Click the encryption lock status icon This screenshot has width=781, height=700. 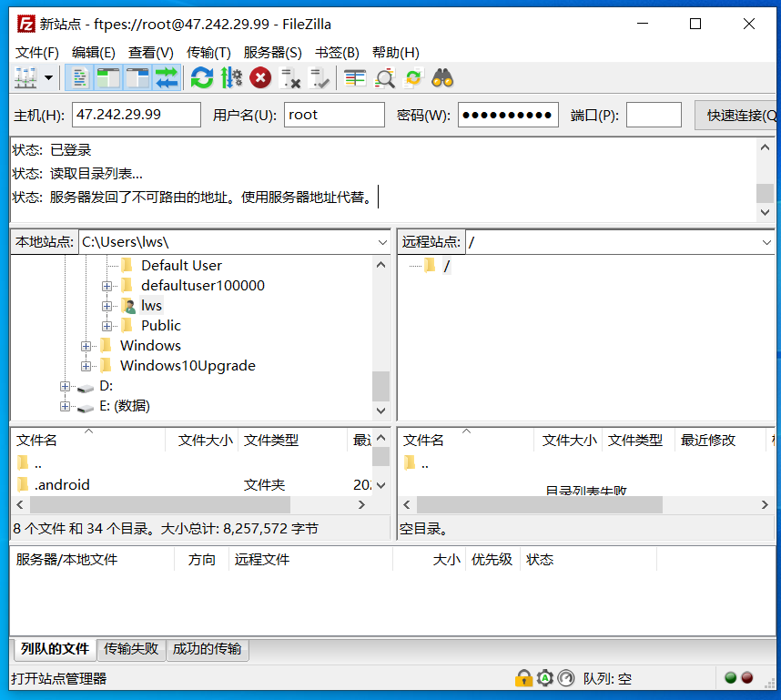[523, 678]
